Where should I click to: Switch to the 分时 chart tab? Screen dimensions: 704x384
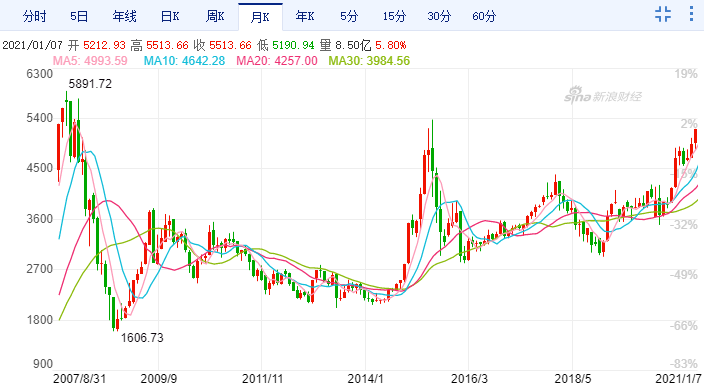point(35,17)
